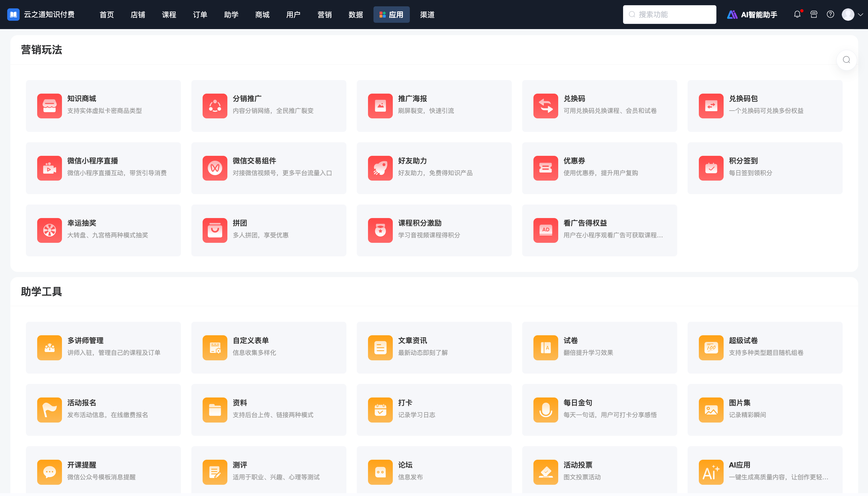The height and width of the screenshot is (496, 868).
Task: Click the help question mark icon
Action: click(x=831, y=14)
